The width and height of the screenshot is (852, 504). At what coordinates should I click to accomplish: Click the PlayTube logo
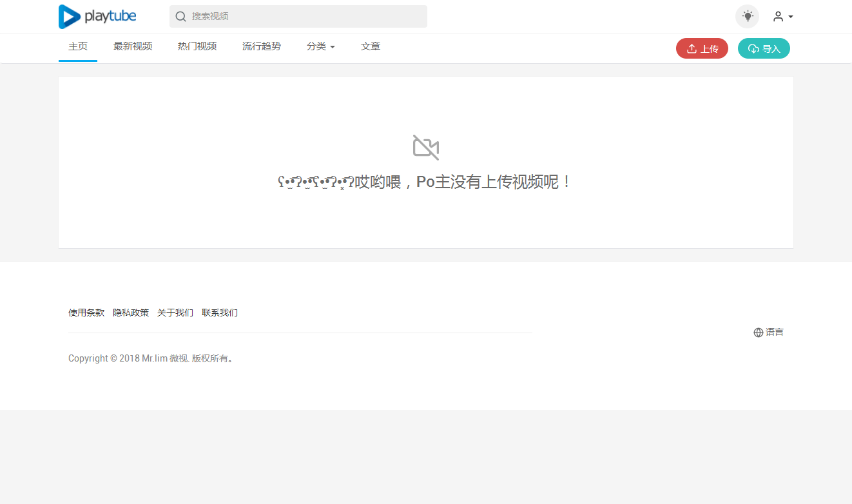[x=97, y=17]
